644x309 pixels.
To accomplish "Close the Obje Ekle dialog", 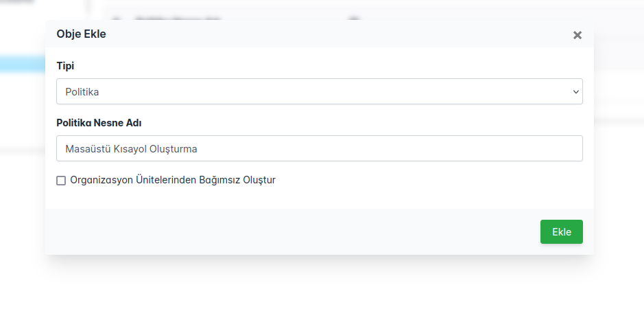I will tap(577, 35).
